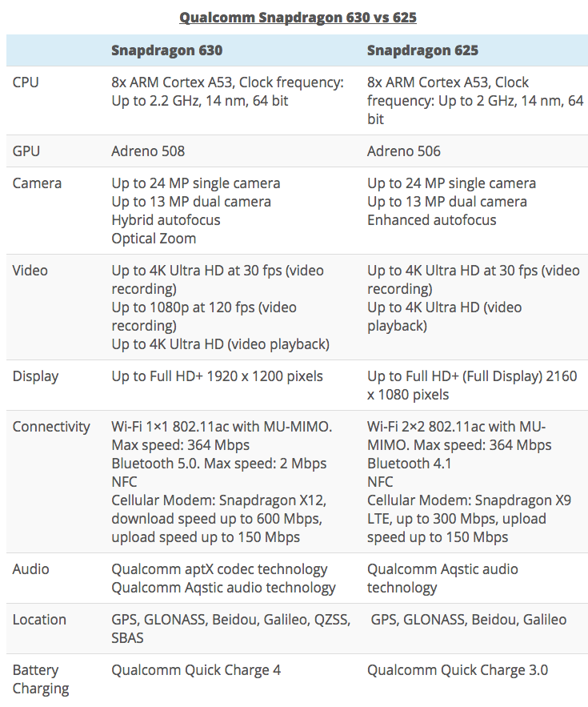
Task: Select the CPU row label
Action: click(26, 82)
